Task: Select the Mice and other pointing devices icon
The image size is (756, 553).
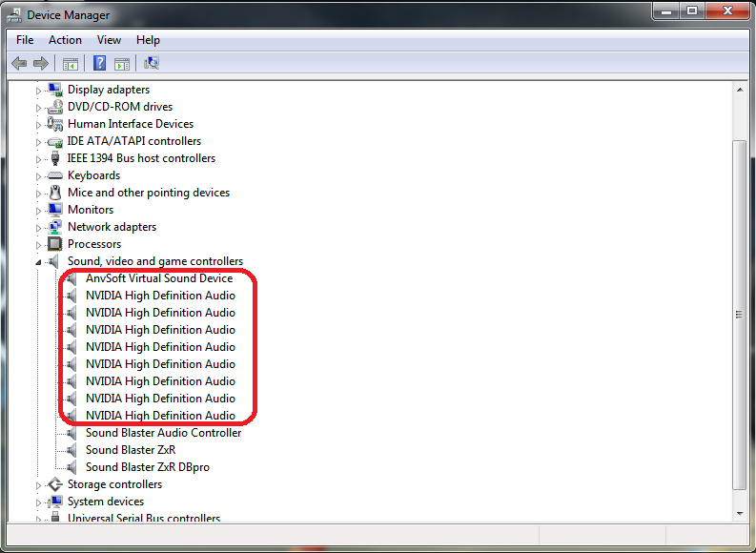Action: click(55, 193)
